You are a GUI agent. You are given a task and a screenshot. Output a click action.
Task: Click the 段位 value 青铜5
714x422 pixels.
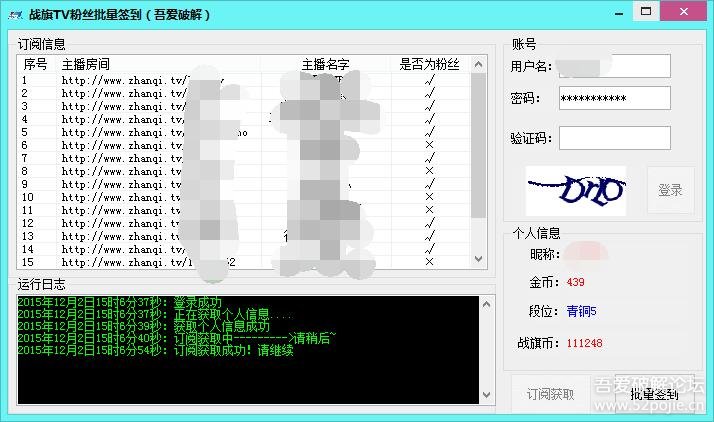coord(581,311)
